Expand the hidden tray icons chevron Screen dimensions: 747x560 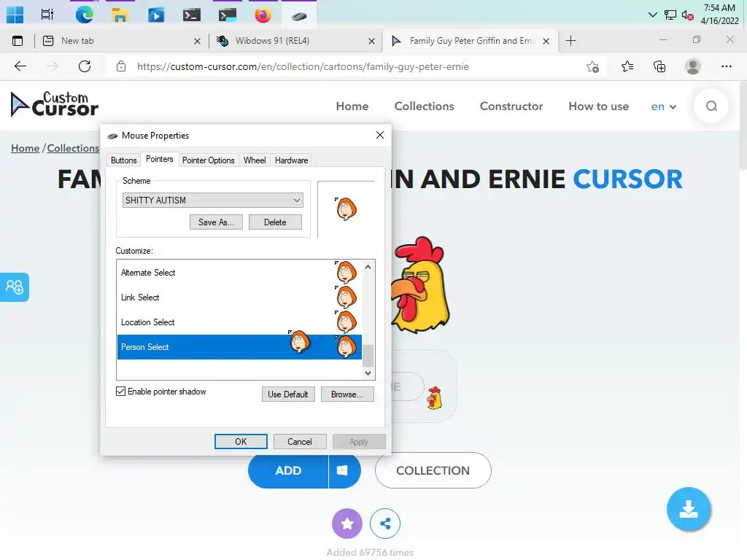(652, 15)
